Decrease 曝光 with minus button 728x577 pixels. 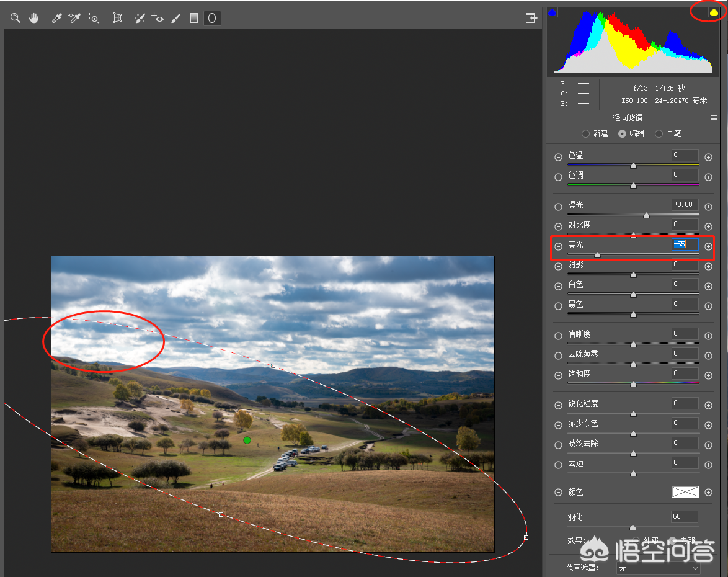coord(558,207)
